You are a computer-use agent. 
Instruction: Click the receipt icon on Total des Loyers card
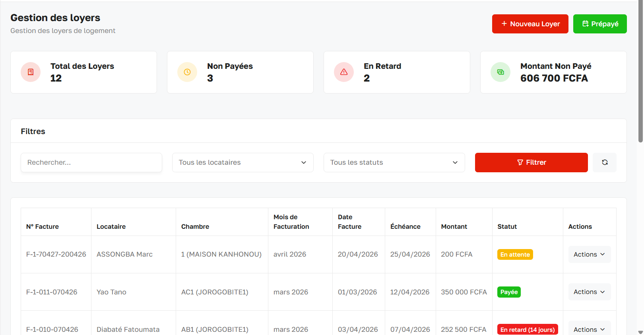point(31,72)
